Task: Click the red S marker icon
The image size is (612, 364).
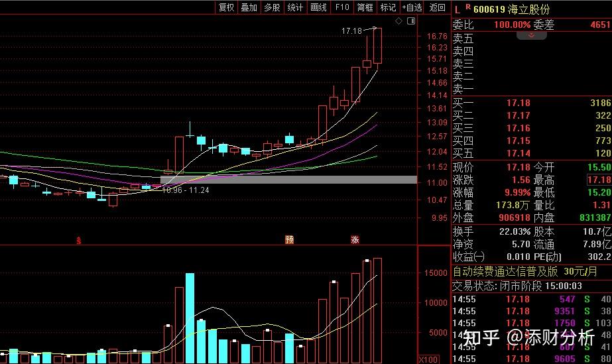Action: coord(79,239)
